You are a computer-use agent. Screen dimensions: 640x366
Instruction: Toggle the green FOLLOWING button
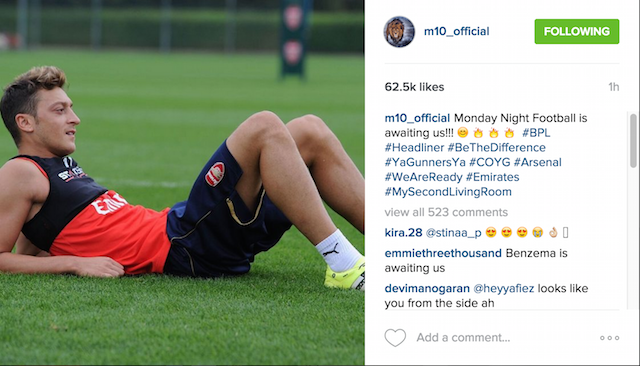577,31
